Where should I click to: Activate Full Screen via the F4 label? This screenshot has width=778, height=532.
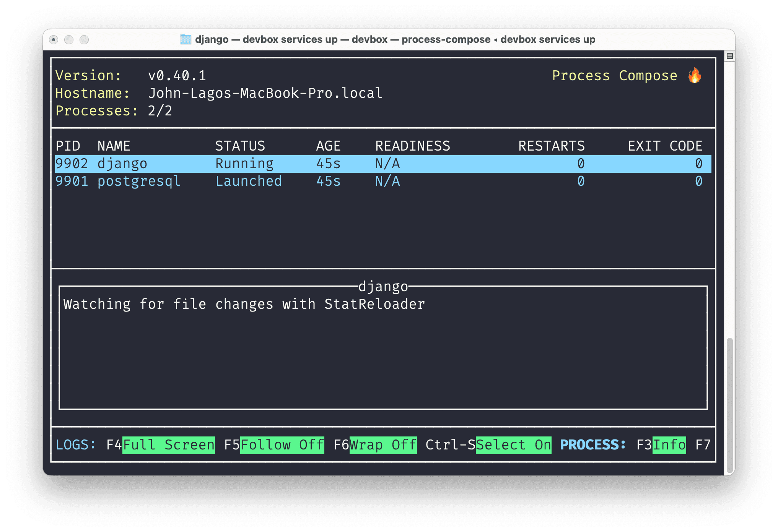[x=168, y=445]
